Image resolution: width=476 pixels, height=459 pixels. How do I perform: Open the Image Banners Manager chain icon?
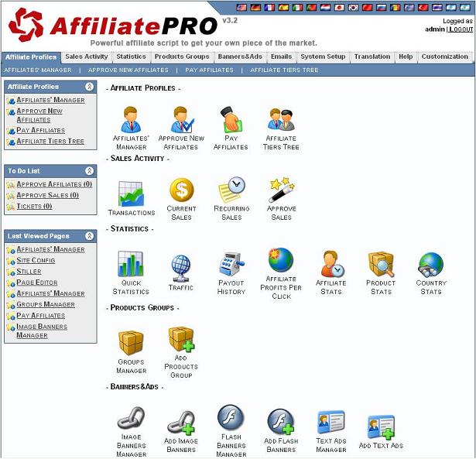click(x=131, y=418)
